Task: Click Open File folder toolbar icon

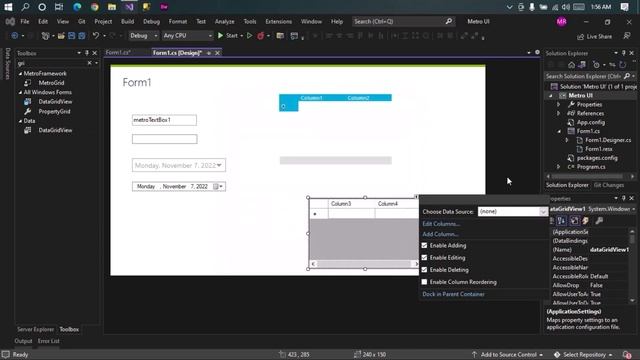Action: (x=61, y=36)
